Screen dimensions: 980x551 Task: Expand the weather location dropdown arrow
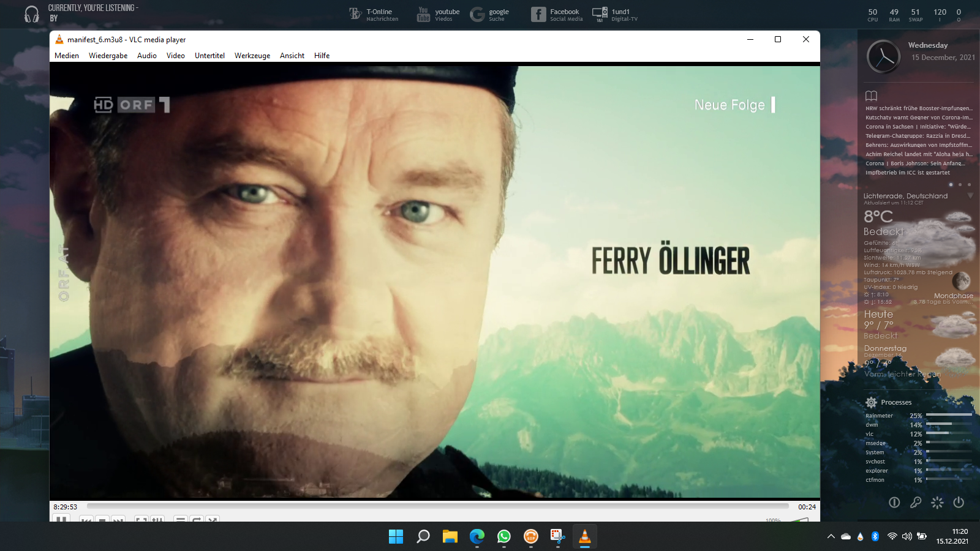pos(970,196)
